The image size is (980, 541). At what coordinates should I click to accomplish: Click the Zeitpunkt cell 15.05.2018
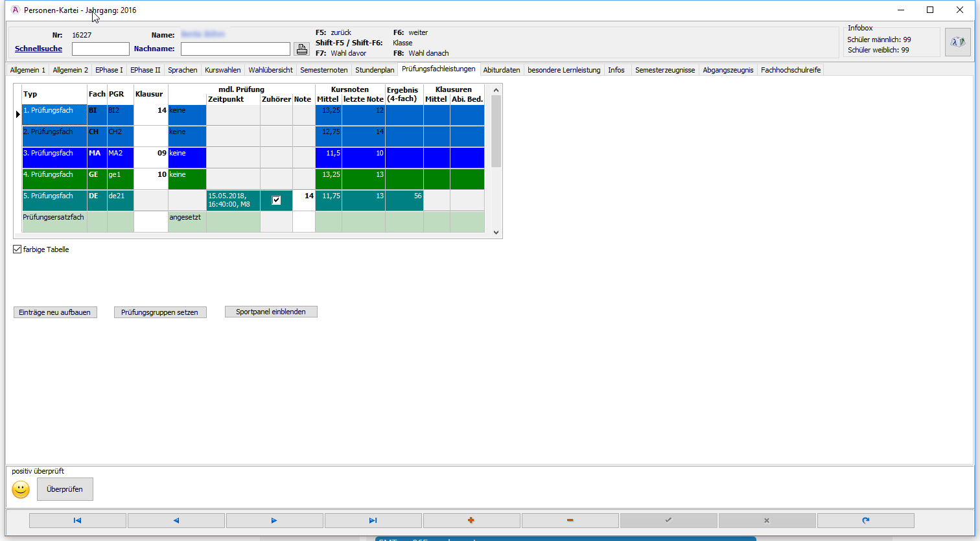[x=233, y=200]
